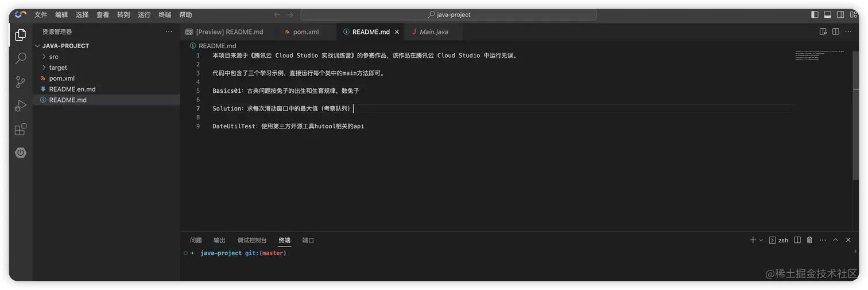Viewport: 868px width, 290px height.
Task: Open the 文件 menu
Action: click(41, 15)
